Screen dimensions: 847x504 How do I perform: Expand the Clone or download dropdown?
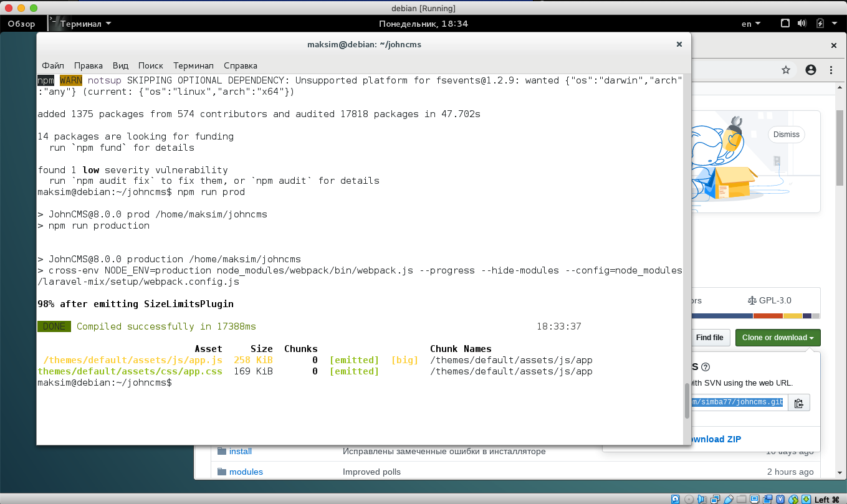(x=778, y=338)
